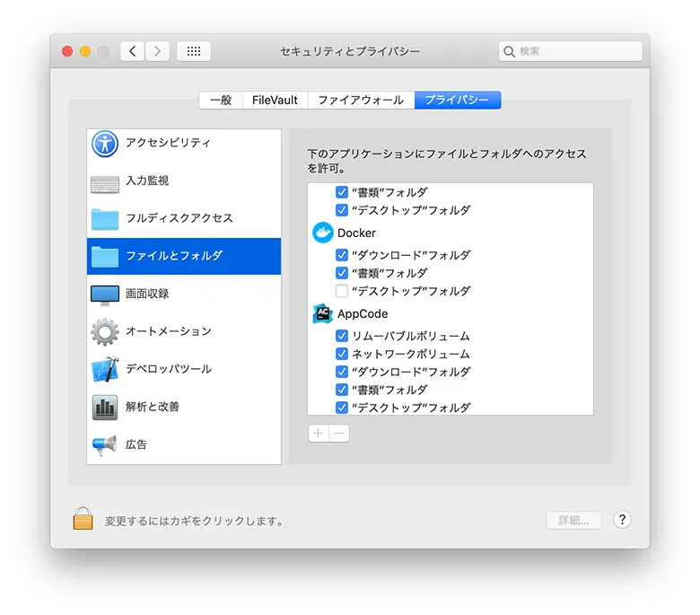700x615 pixels.
Task: Toggle AppCode "ダウンロード"フォルダ checkbox
Action: [x=342, y=372]
